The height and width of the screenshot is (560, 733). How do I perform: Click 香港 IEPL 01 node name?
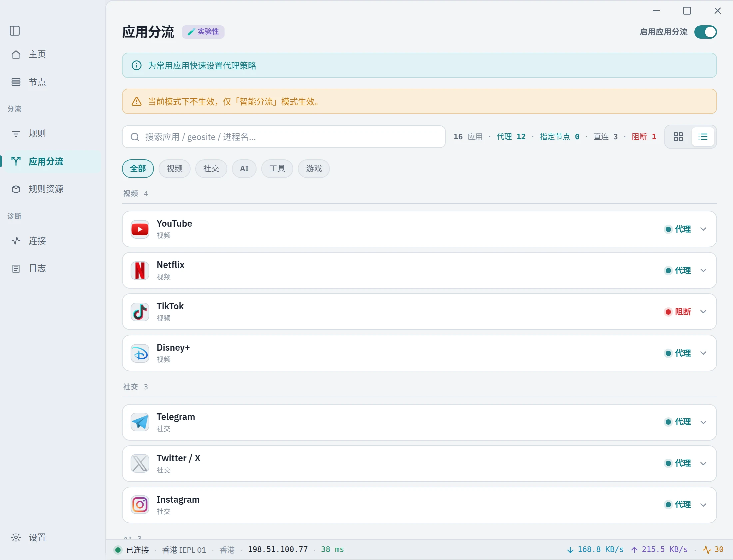(184, 550)
